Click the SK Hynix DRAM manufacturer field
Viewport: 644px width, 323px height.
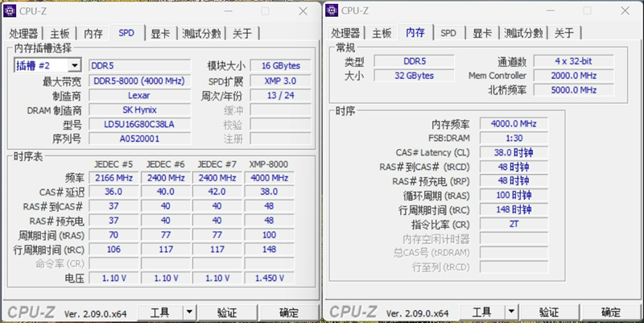139,110
